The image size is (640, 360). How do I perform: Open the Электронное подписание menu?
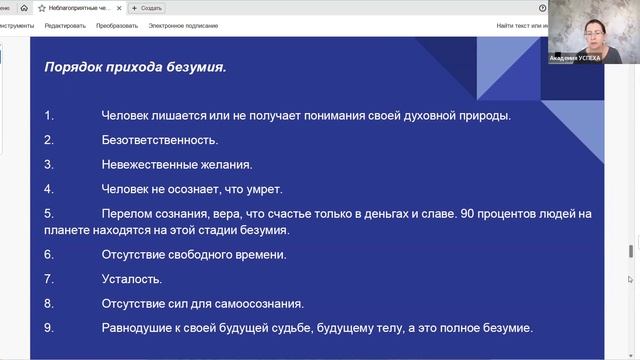coord(183,26)
